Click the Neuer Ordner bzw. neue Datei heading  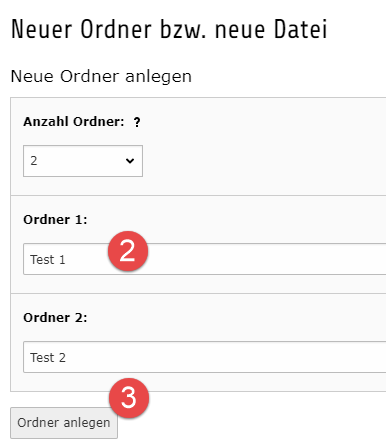click(x=169, y=29)
